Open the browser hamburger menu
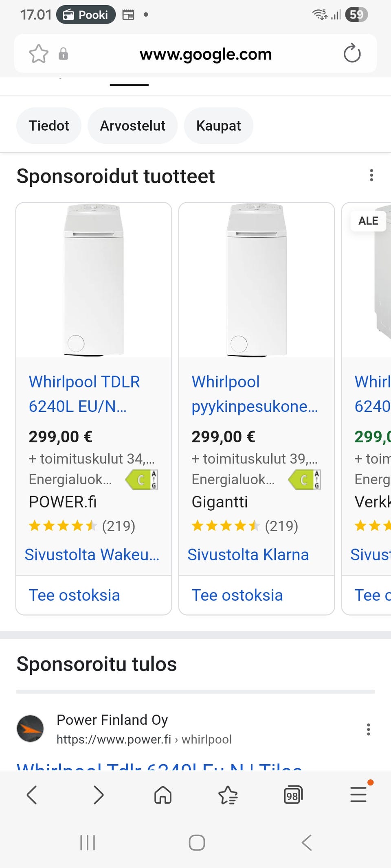 click(358, 795)
